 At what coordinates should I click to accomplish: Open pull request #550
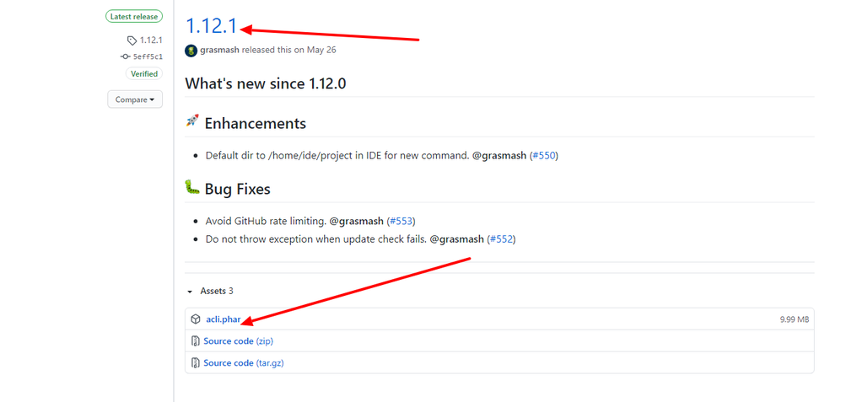[x=543, y=156]
